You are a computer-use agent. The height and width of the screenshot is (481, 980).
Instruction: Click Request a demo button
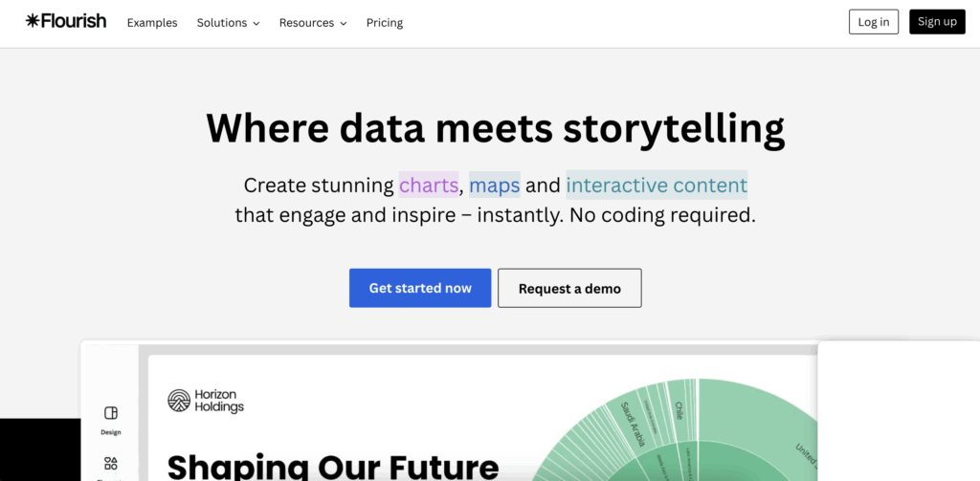[x=569, y=288]
